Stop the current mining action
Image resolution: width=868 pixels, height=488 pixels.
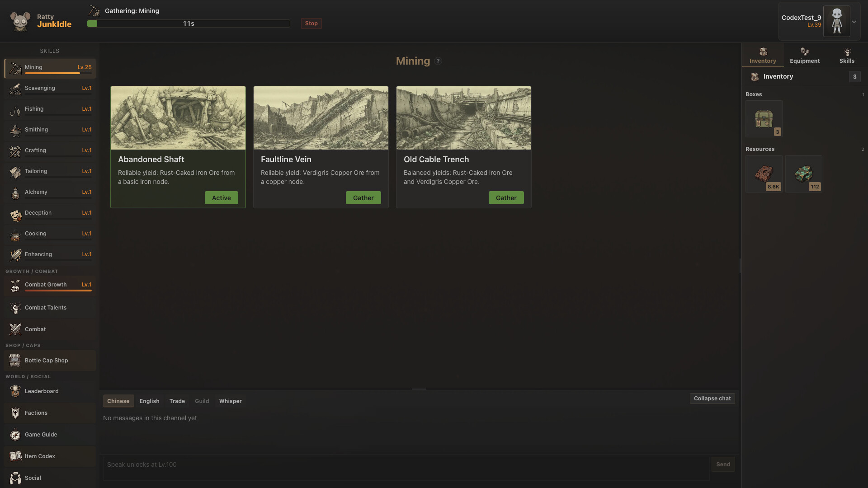pyautogui.click(x=311, y=23)
